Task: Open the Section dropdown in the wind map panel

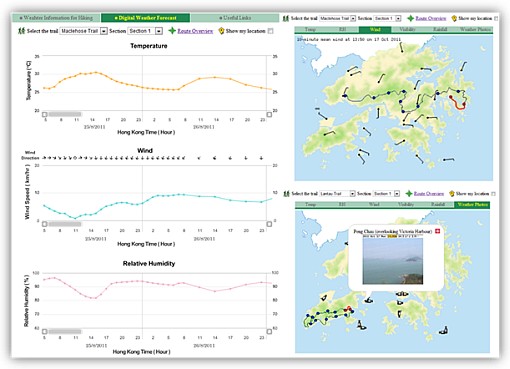Action: click(x=387, y=18)
